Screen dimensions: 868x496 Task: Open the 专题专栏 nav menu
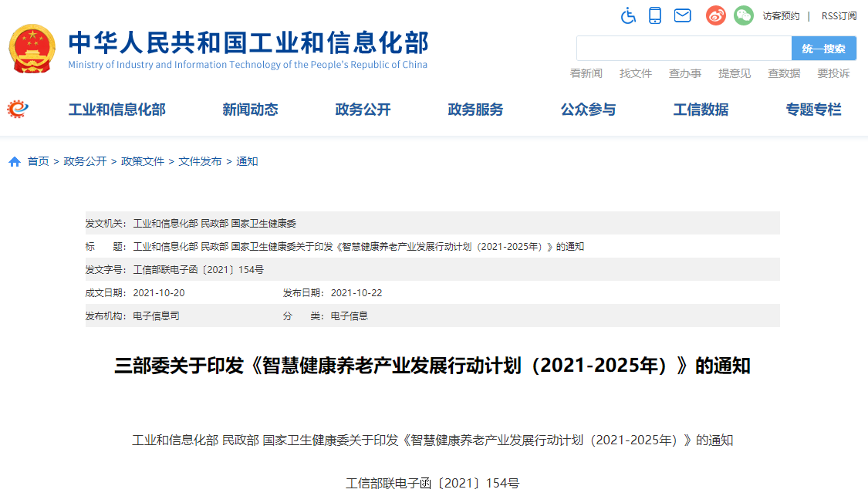coord(814,110)
